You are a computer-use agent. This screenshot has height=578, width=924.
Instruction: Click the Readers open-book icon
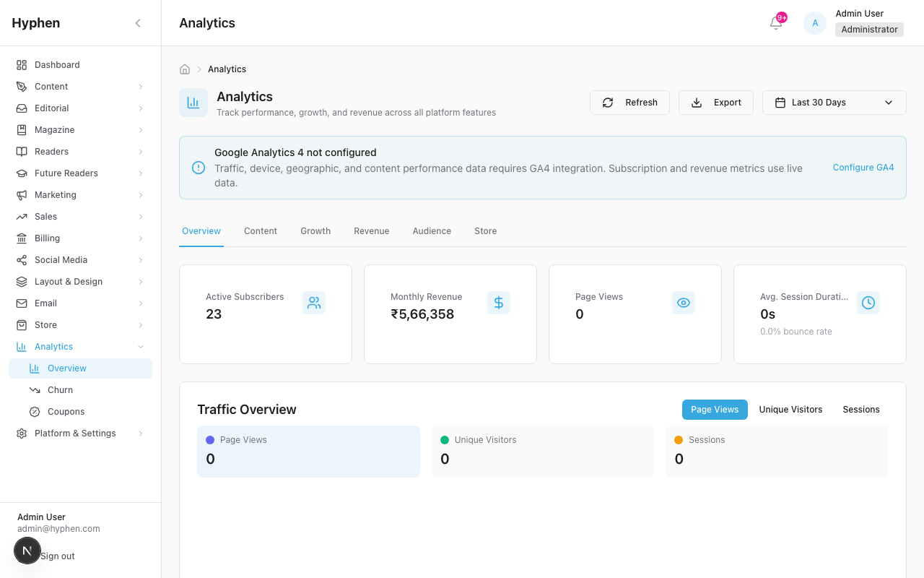[x=22, y=152]
